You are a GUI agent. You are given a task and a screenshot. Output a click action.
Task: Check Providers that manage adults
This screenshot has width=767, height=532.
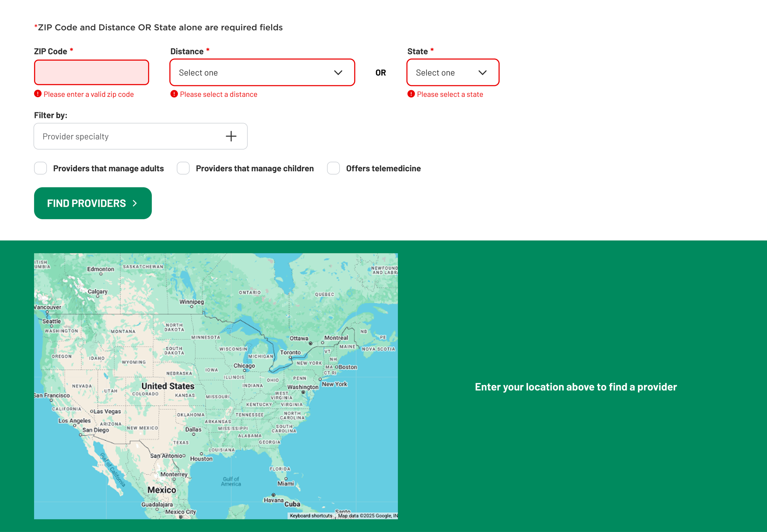pyautogui.click(x=41, y=168)
